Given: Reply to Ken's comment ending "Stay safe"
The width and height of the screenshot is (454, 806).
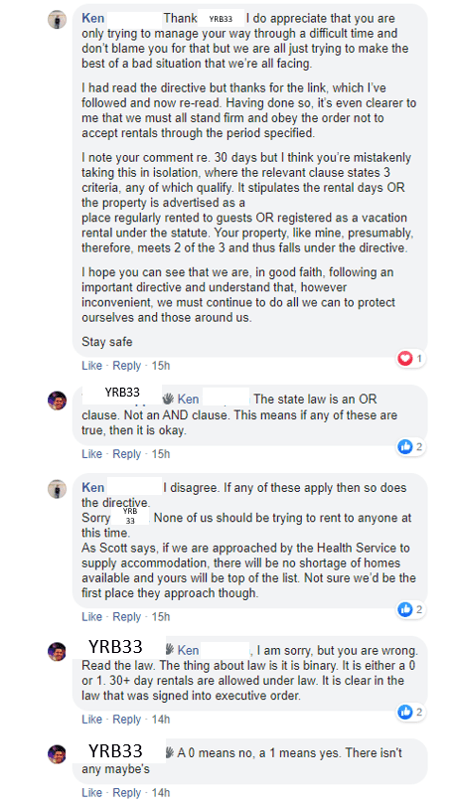Looking at the screenshot, I should pos(126,365).
